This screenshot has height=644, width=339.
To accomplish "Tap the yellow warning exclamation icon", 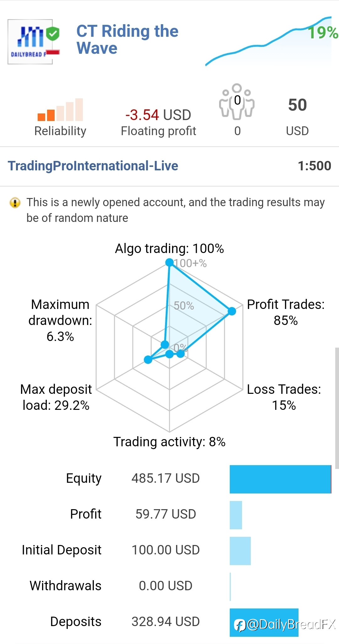I will pyautogui.click(x=15, y=203).
